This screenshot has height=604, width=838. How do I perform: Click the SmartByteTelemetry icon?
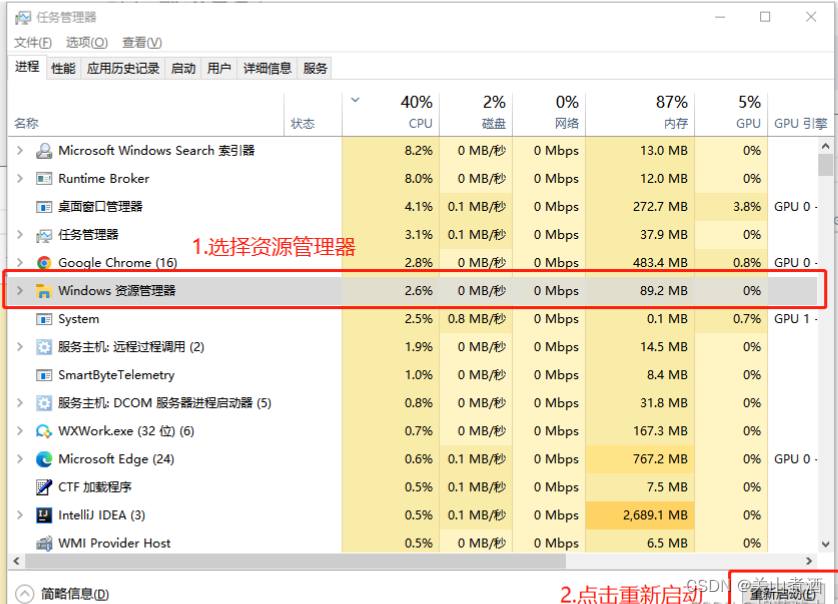point(44,375)
